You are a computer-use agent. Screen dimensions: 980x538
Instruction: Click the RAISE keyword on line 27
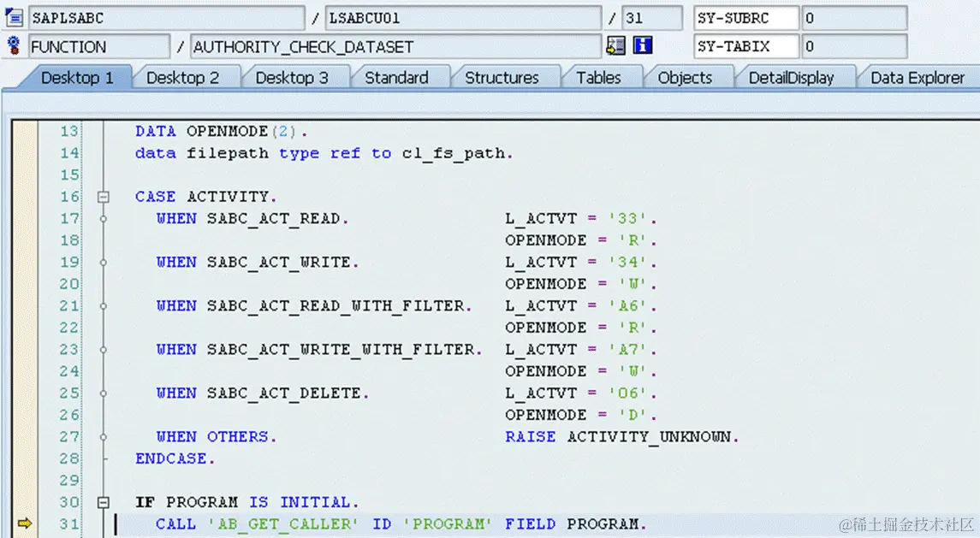click(530, 437)
